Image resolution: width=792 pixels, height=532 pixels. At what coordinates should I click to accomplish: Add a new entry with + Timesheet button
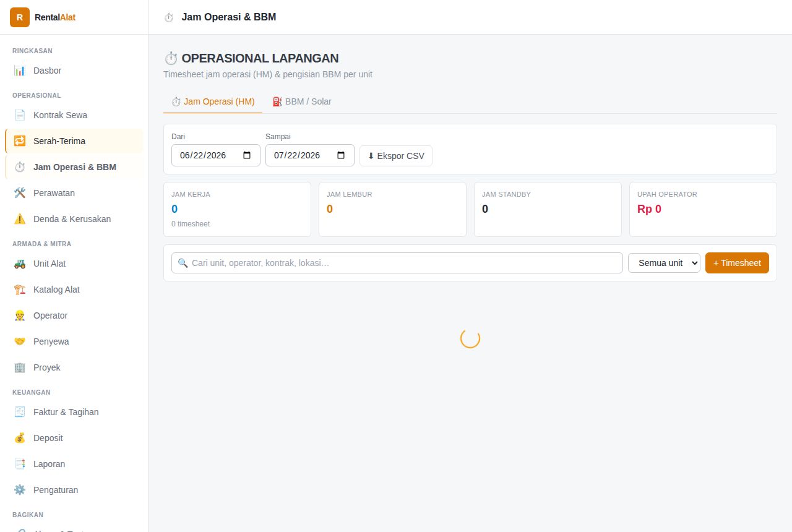[x=737, y=263]
